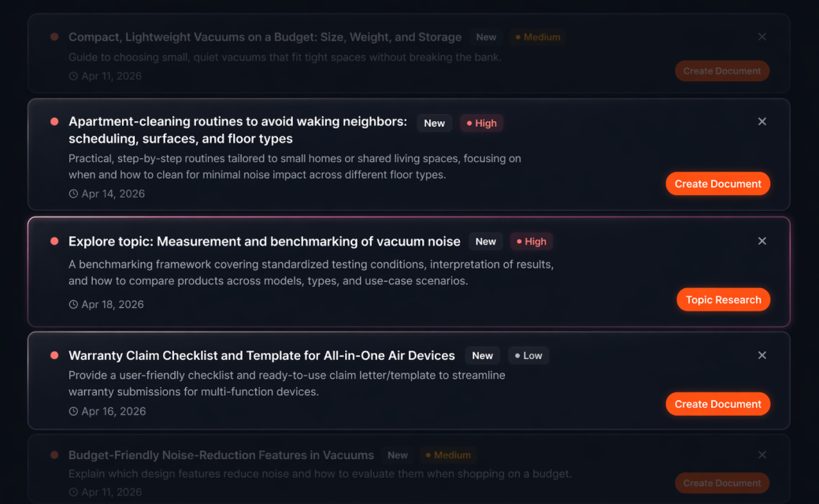The image size is (819, 504).
Task: Click the clock icon beside Apr 18, 2026
Action: coord(73,305)
